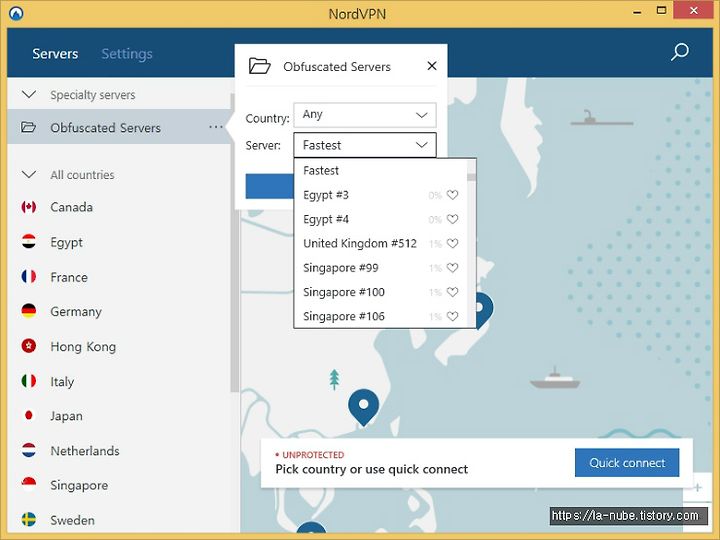The width and height of the screenshot is (720, 540).
Task: Open the three-dot menu for Obfuscated Servers
Action: (216, 127)
